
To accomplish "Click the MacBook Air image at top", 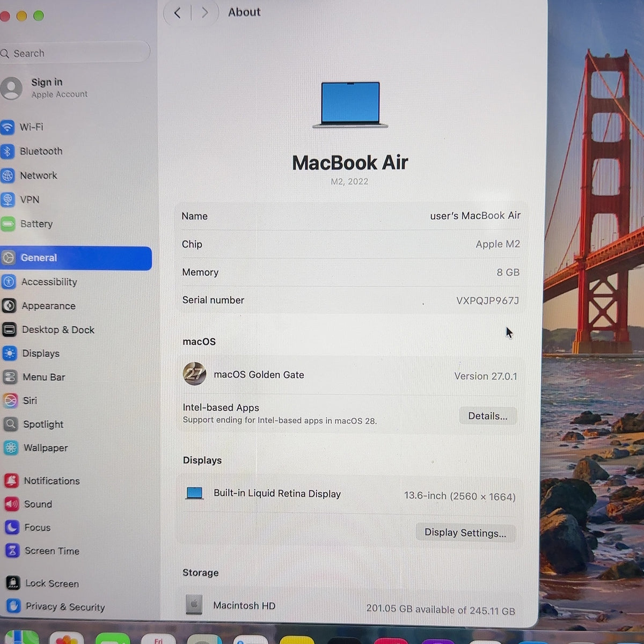I will 350,105.
